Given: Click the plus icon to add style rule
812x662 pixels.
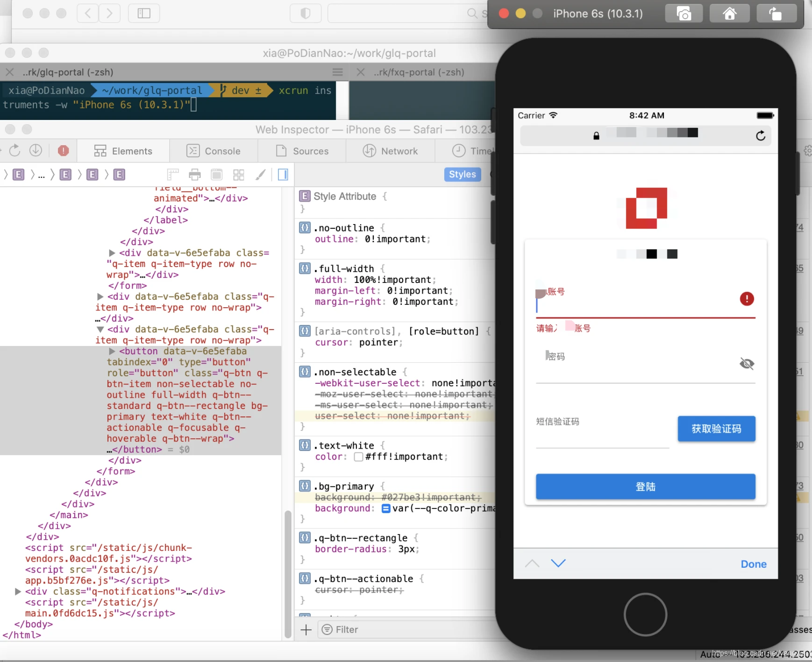Looking at the screenshot, I should (x=306, y=630).
